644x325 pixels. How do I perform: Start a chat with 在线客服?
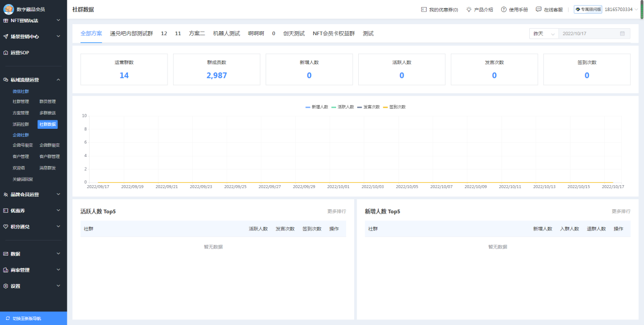pyautogui.click(x=538, y=9)
